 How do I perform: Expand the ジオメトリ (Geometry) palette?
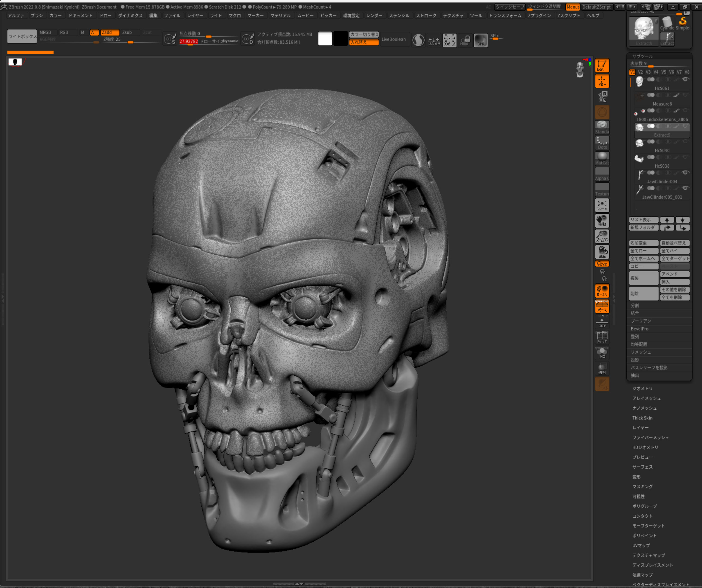point(642,388)
